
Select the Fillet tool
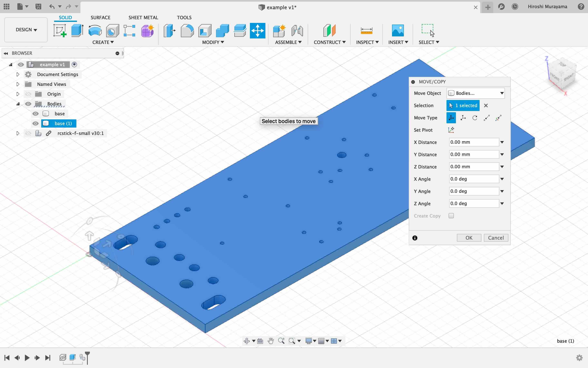(187, 31)
